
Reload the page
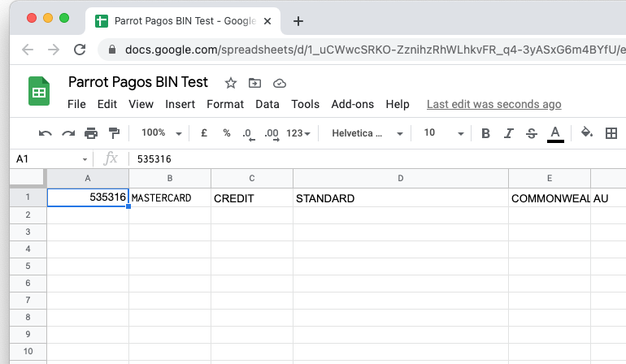pos(80,50)
